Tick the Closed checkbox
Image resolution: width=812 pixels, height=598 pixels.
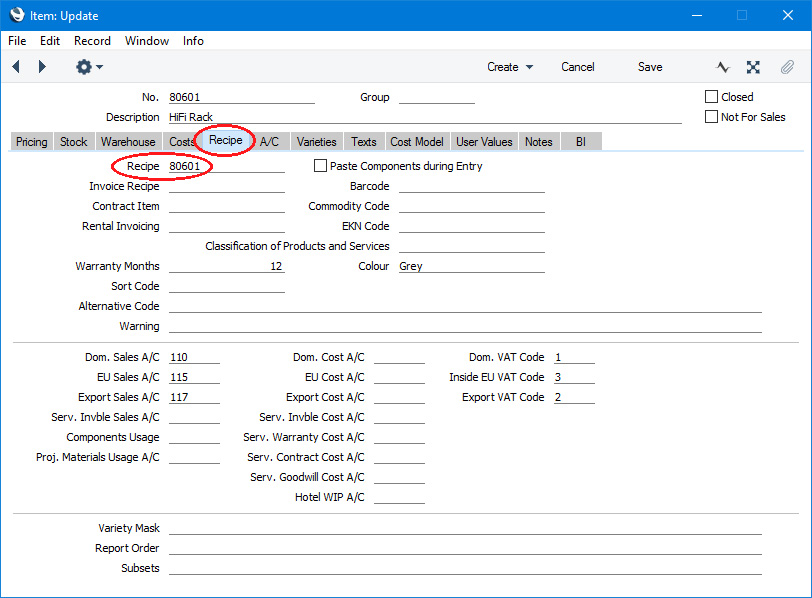coord(712,97)
